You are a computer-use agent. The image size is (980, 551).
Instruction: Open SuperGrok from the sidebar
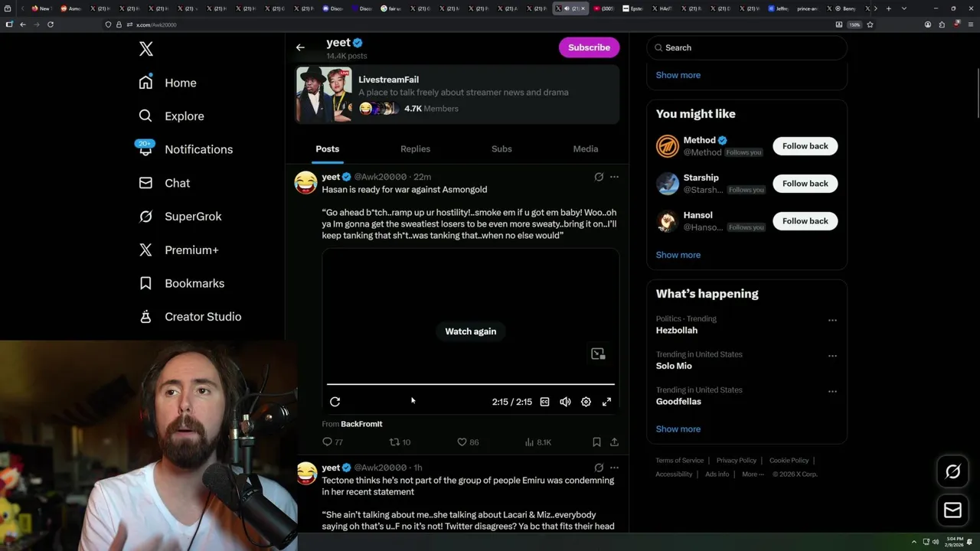point(180,217)
